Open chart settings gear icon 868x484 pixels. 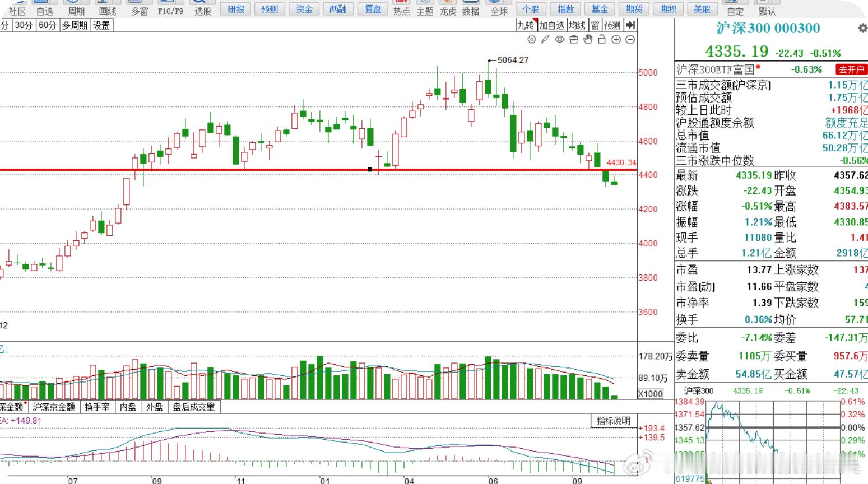click(x=532, y=40)
